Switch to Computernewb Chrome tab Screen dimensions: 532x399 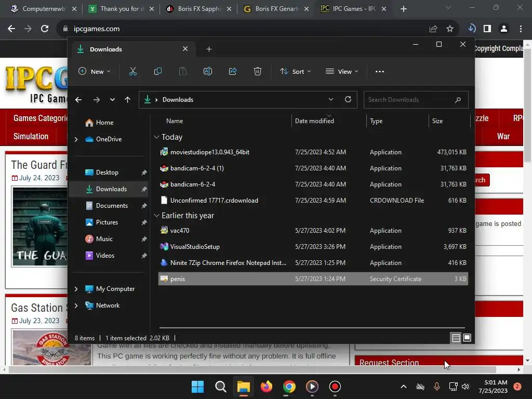click(x=43, y=9)
